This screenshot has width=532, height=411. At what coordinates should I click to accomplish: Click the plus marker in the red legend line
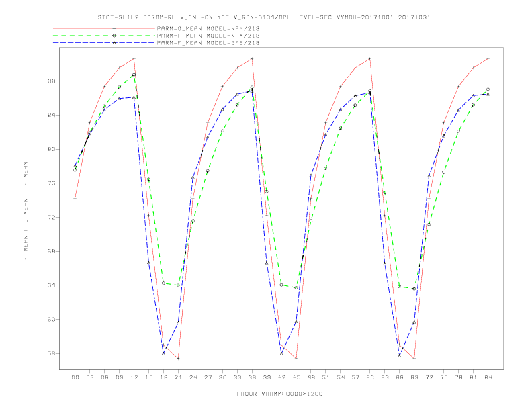coord(114,28)
